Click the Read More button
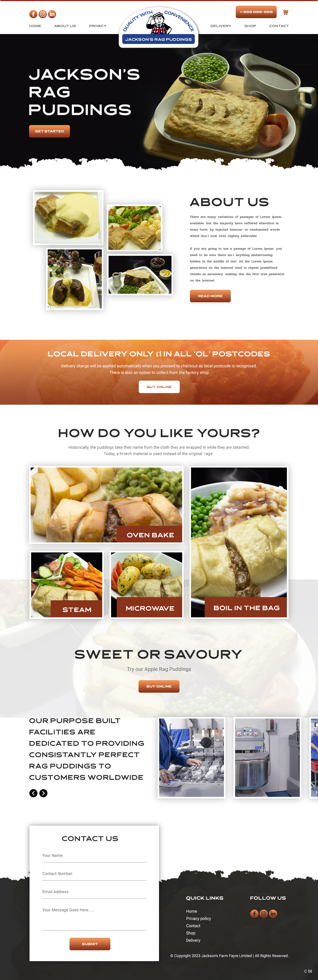Viewport: 318px width, 980px height. click(x=210, y=296)
